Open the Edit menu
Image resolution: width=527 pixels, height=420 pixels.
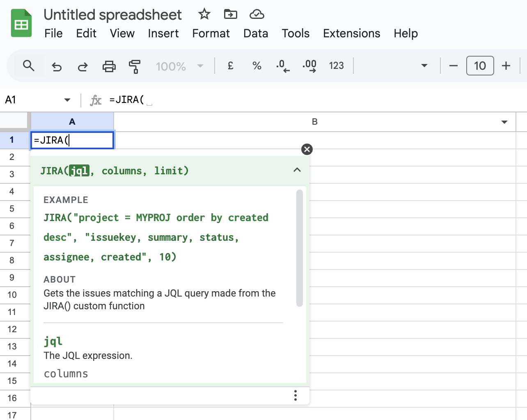point(86,33)
